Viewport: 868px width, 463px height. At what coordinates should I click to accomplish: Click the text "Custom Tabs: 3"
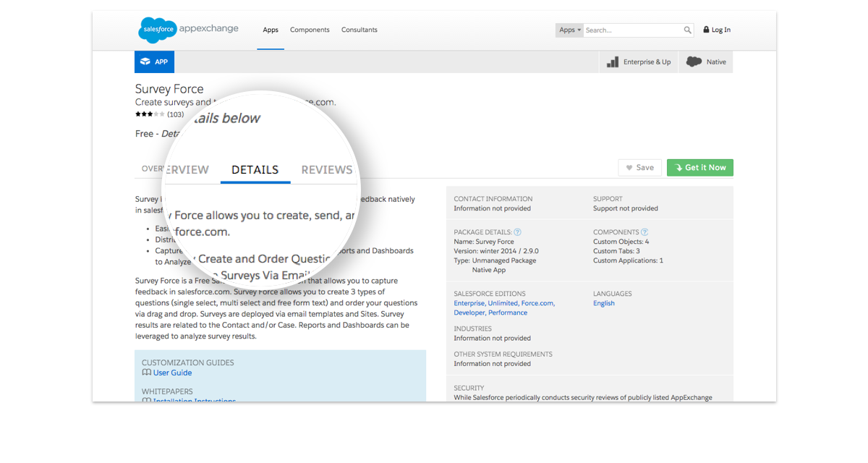pos(616,251)
